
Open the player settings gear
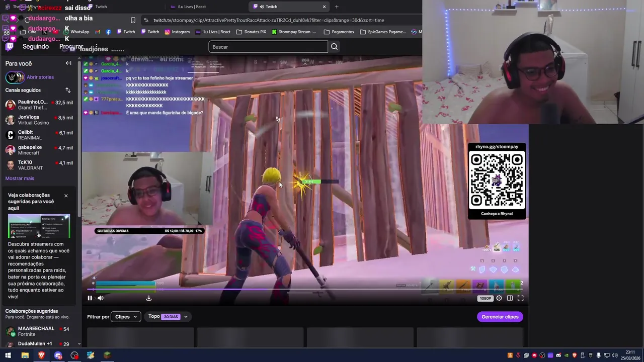coord(499,298)
